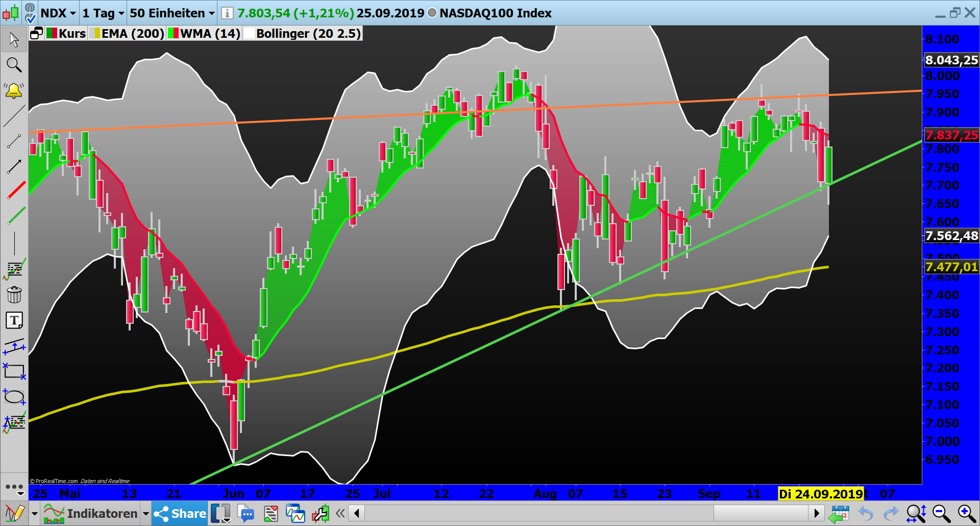Select the cursor pointer tool
980x526 pixels.
pos(14,39)
